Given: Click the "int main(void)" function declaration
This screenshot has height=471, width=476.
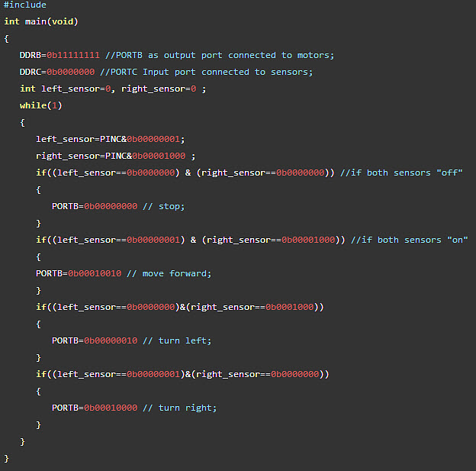Looking at the screenshot, I should coord(41,21).
